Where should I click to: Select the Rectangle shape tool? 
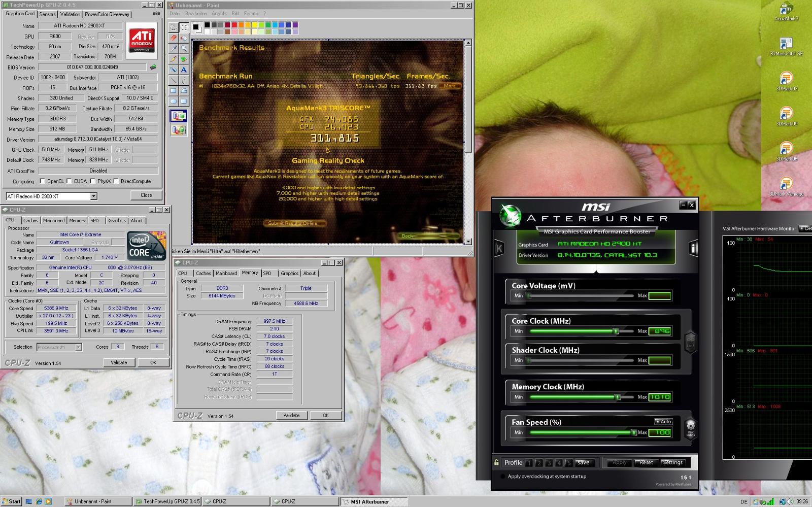click(174, 91)
